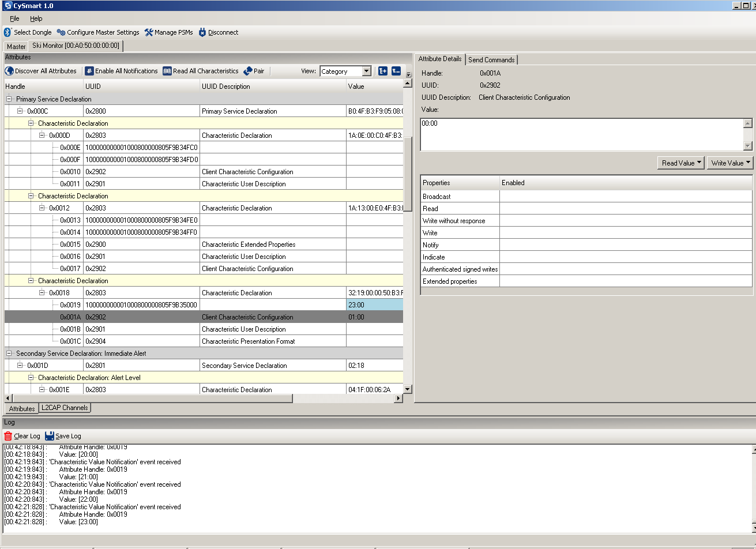Open the File menu

coord(14,19)
